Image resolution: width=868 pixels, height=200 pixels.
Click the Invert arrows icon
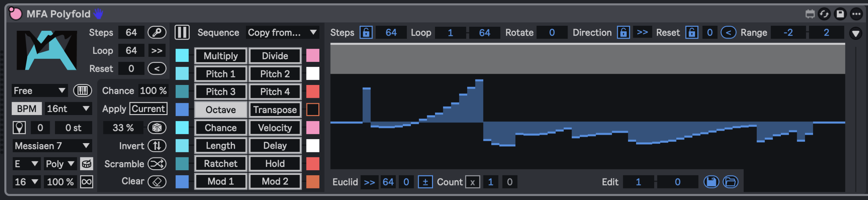(157, 146)
